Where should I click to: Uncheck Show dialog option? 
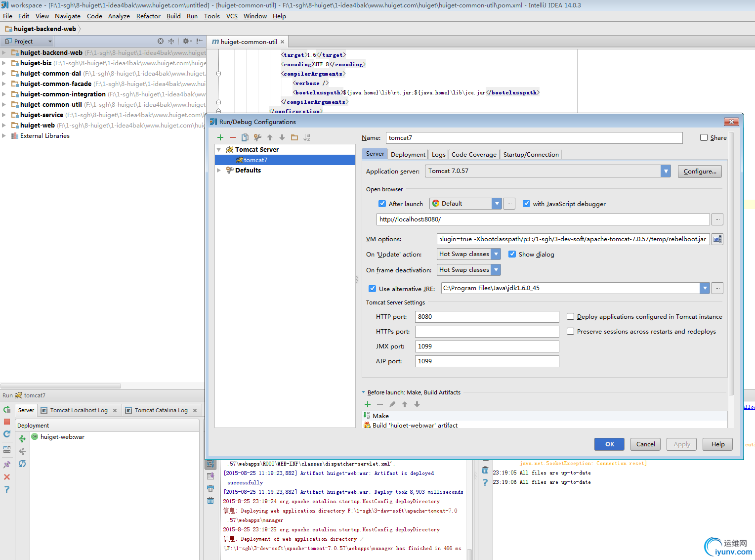tap(512, 254)
